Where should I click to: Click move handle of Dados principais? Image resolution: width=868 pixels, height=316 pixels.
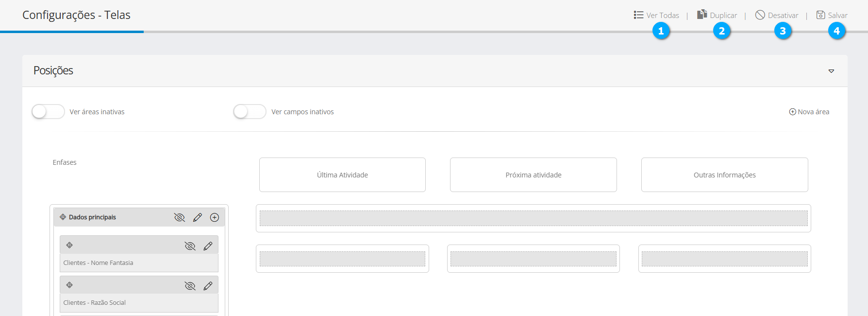point(63,217)
